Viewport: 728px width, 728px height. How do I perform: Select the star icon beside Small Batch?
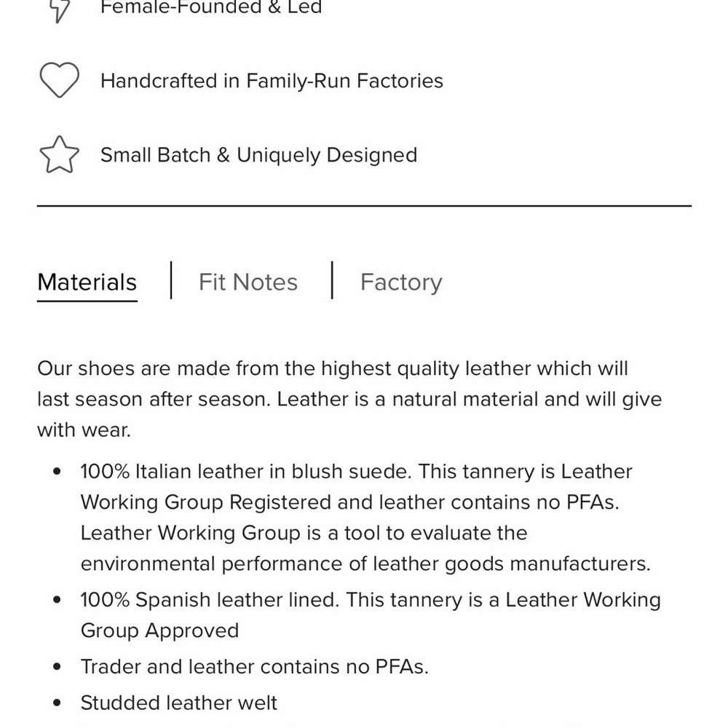(x=60, y=154)
